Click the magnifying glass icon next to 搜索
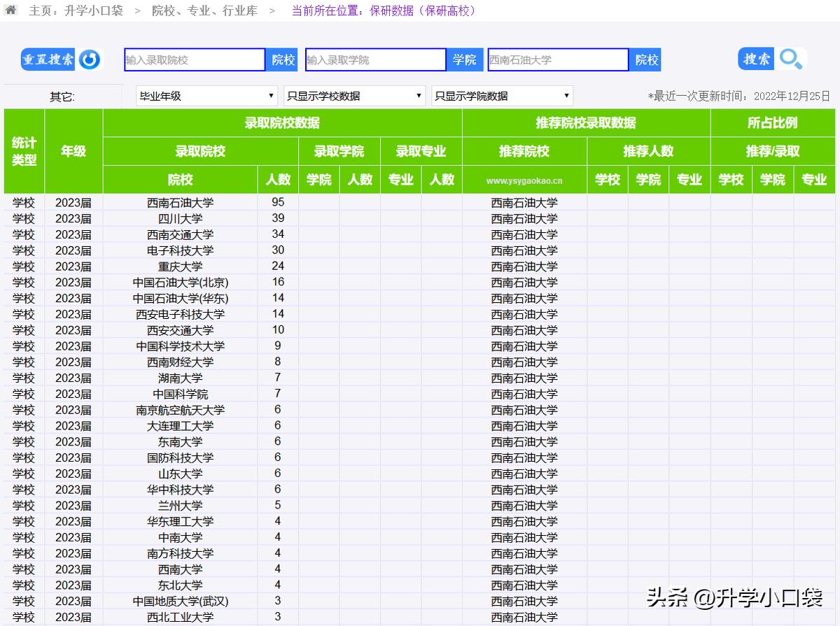Screen dimensions: 840x626 click(x=791, y=59)
